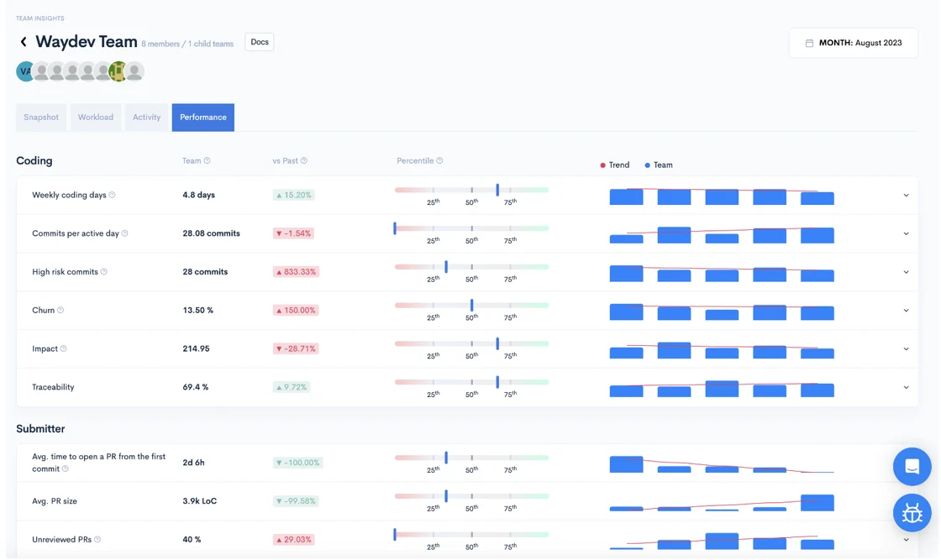Click the "Avg. PR size" metric label
Image resolution: width=941 pixels, height=560 pixels.
[x=55, y=500]
